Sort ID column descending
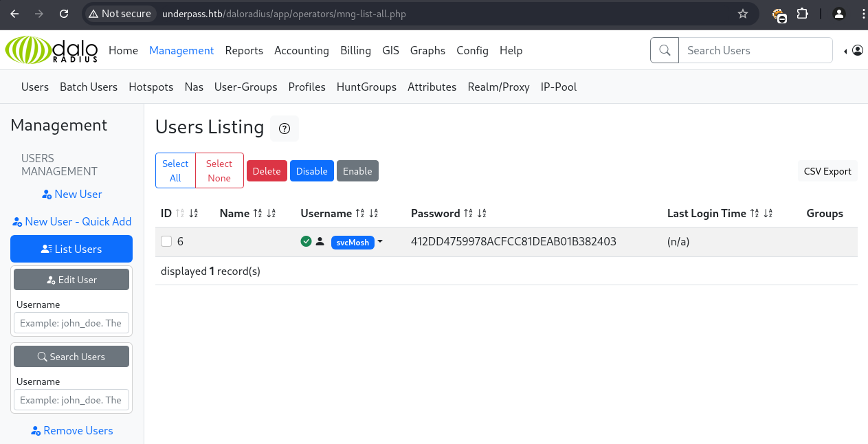Screen dimensions: 868x444 (194, 214)
